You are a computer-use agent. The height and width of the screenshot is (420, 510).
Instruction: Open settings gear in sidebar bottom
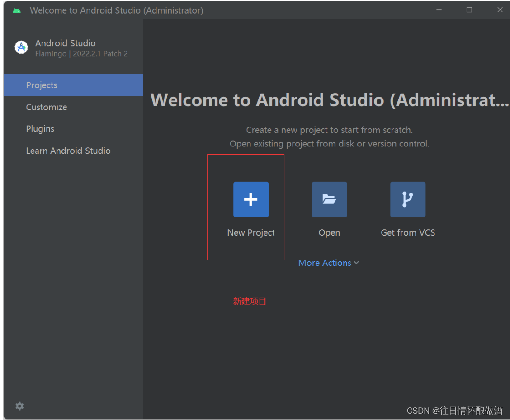19,406
